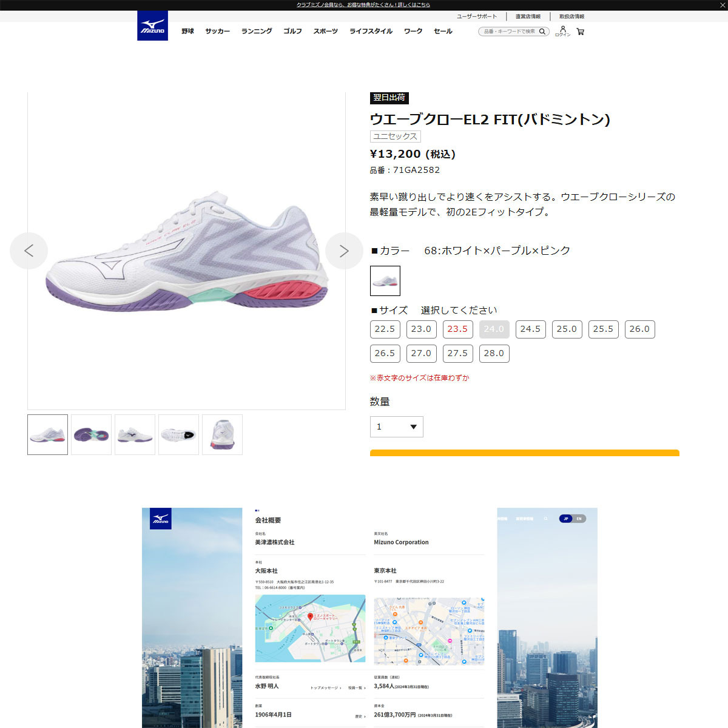
Task: Select the white purple pink color swatch
Action: (385, 281)
